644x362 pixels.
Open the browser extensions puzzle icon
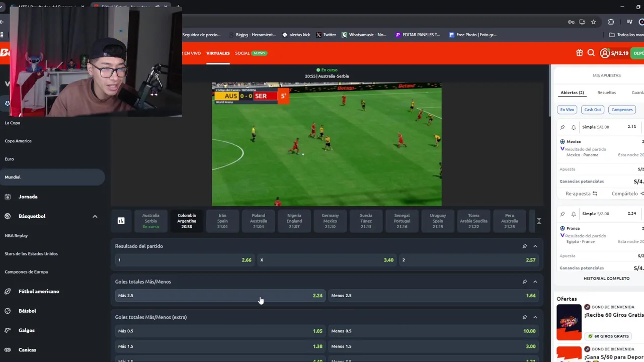[x=611, y=22]
